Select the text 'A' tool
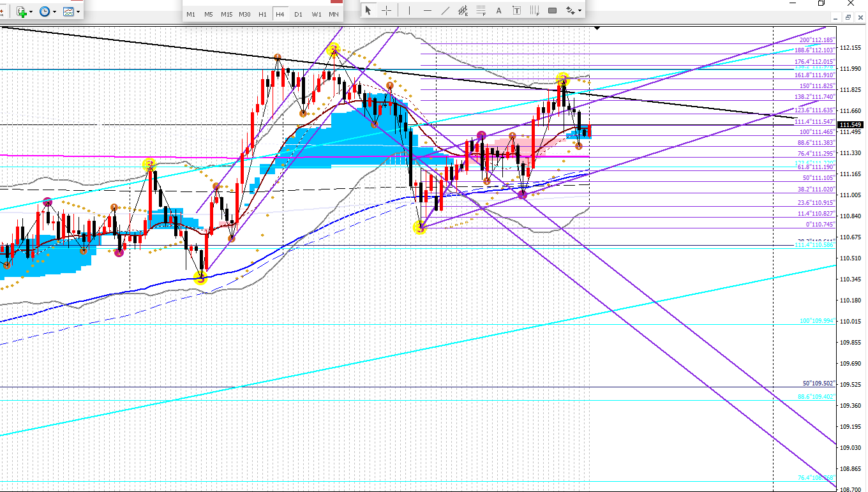 (498, 11)
